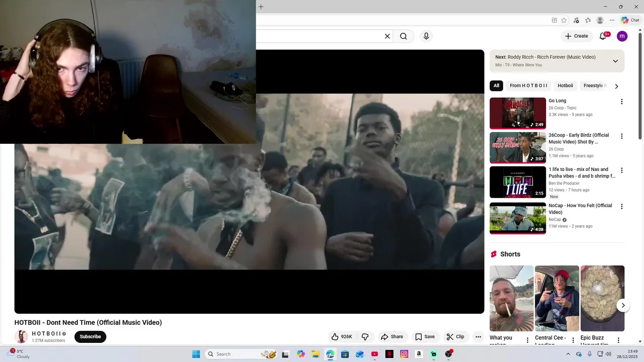The image size is (644, 362).
Task: Click the Create button on YouTube
Action: pos(577,36)
